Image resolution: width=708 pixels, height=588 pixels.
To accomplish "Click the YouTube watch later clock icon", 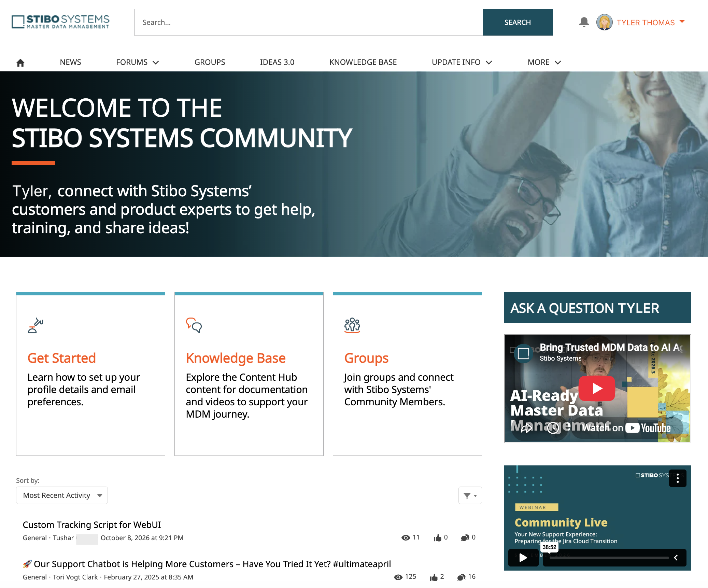I will [553, 428].
